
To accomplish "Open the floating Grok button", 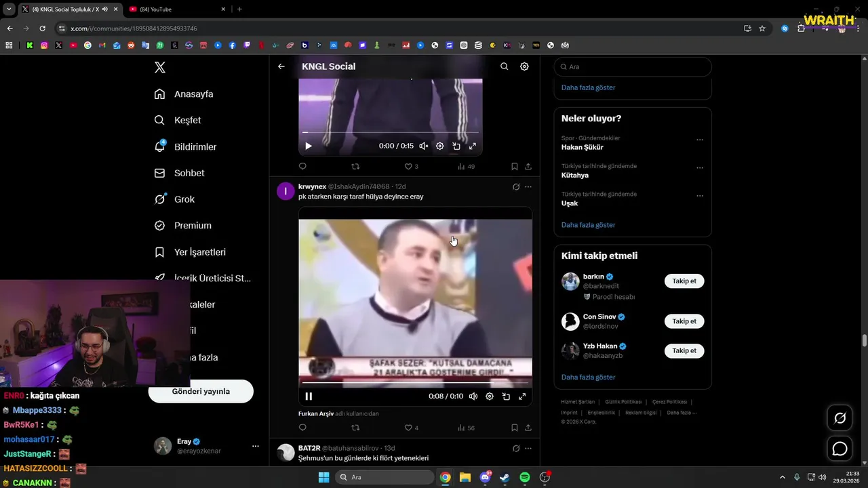I will click(x=840, y=418).
